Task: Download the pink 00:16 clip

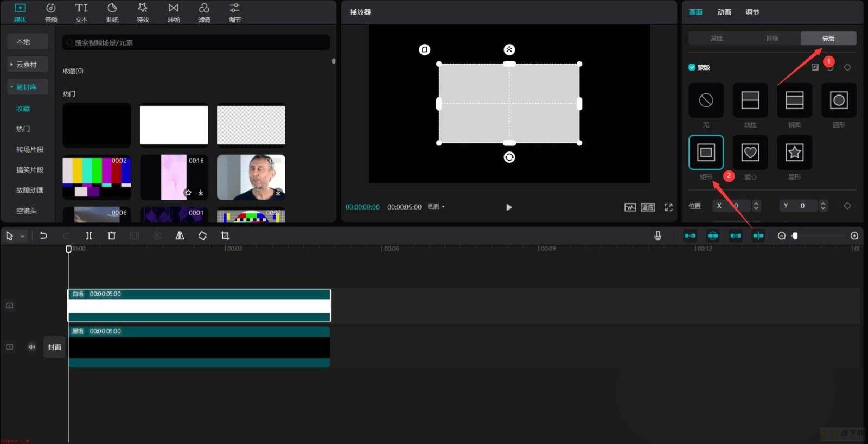Action: pos(201,193)
